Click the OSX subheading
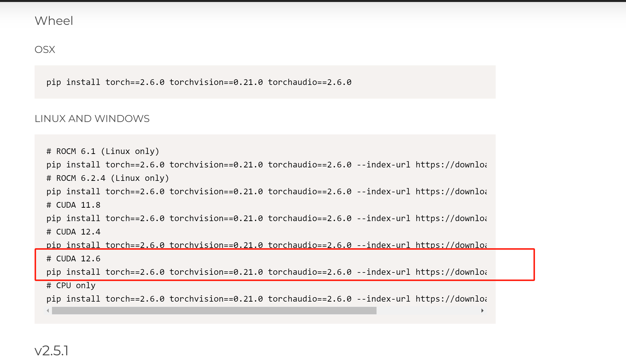The image size is (626, 364). pos(45,49)
